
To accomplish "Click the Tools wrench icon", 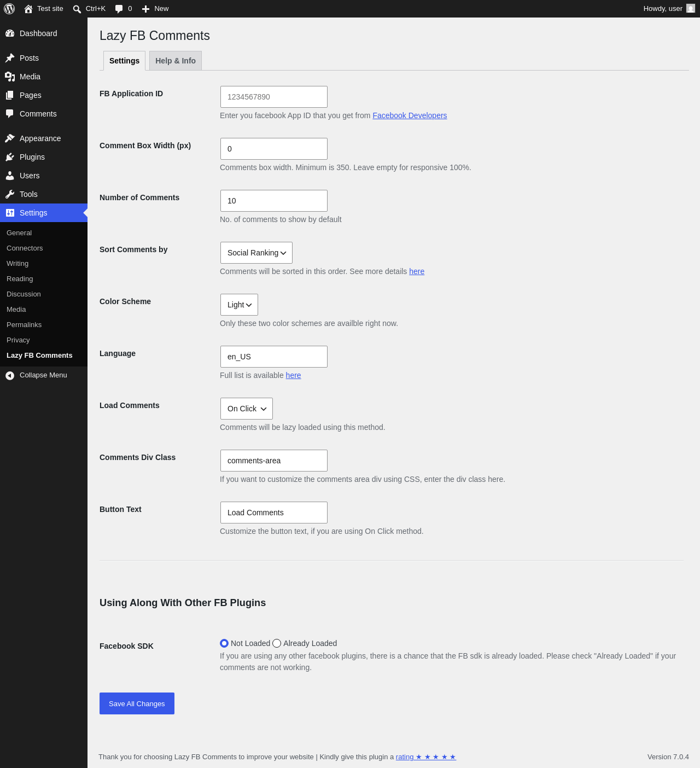I will 10,194.
